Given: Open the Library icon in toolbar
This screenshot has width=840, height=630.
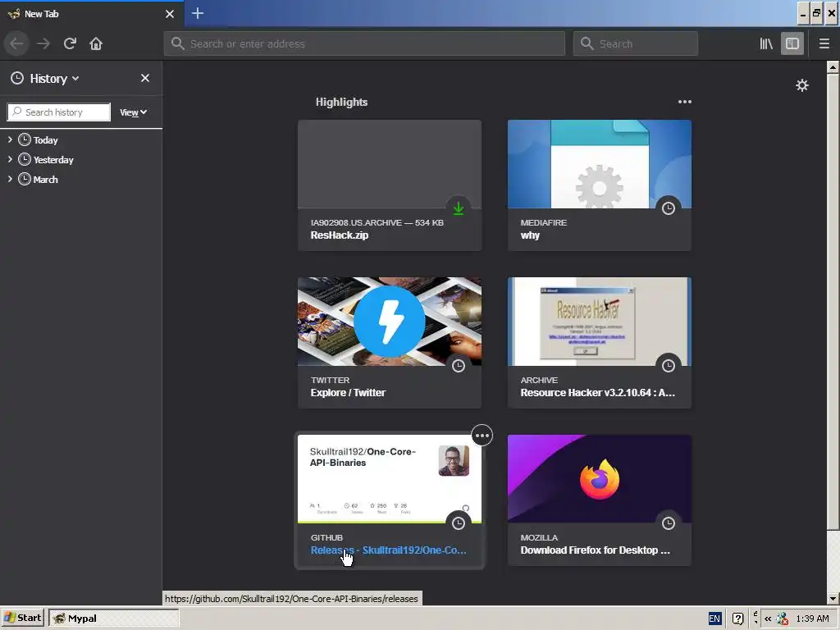Looking at the screenshot, I should click(x=766, y=43).
